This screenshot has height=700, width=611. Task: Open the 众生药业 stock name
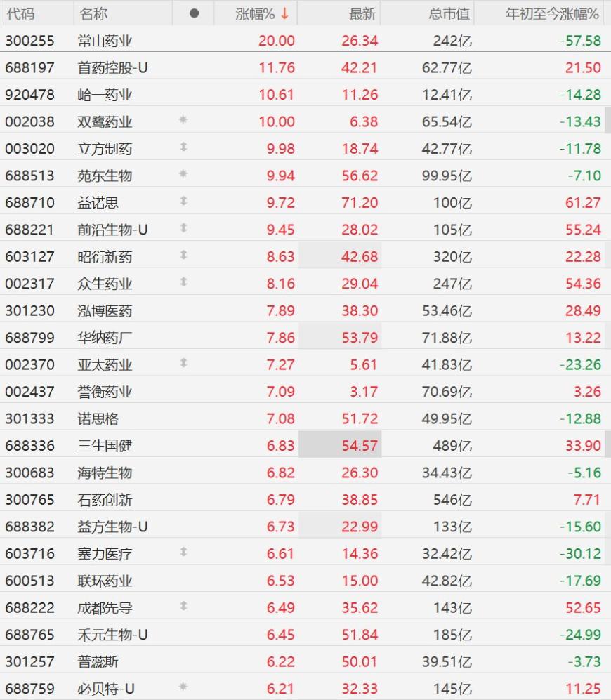[105, 284]
